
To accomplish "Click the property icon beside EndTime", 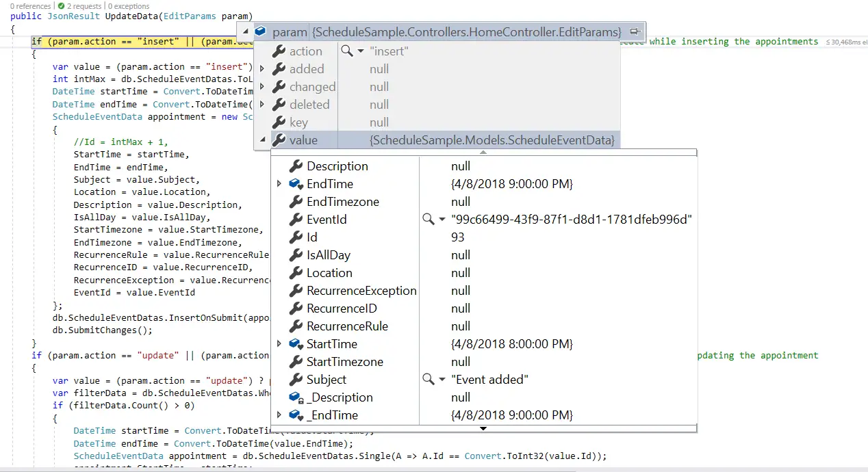I will 296,184.
